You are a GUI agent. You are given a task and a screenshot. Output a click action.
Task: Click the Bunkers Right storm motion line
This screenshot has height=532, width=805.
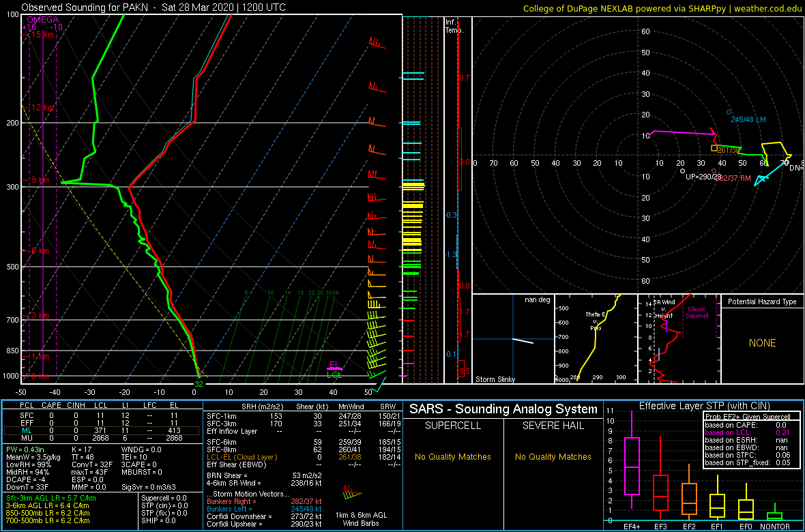coord(264,502)
